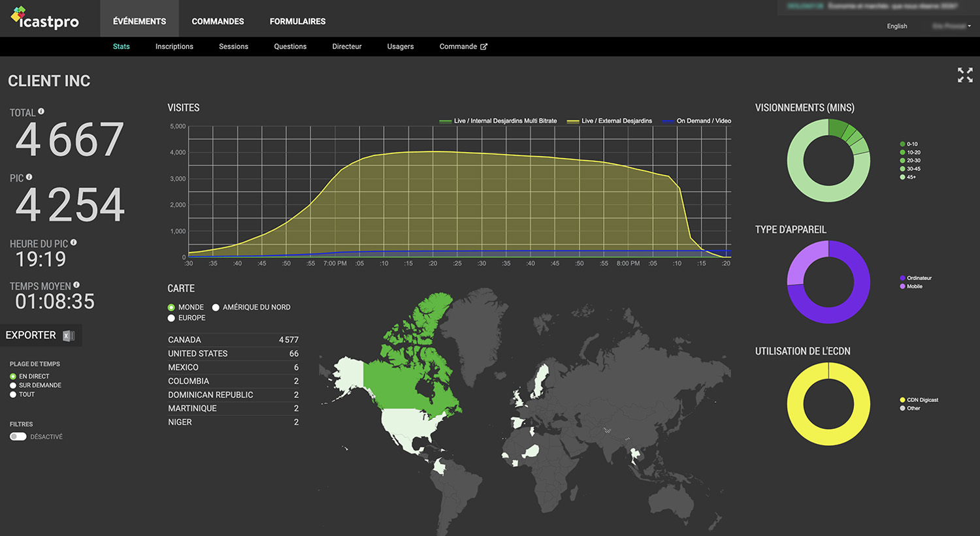Click the EXPORTER button
Image resolution: width=980 pixels, height=536 pixels.
click(x=41, y=336)
